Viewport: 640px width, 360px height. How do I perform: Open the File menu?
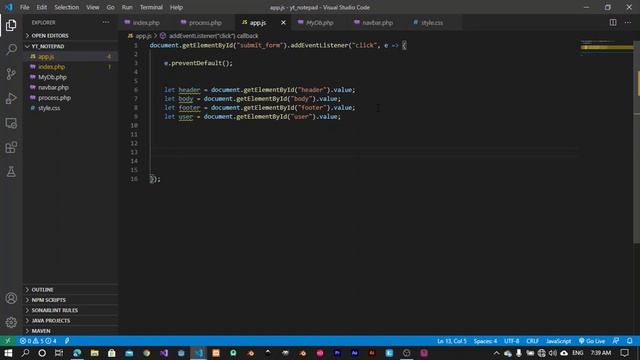click(24, 7)
